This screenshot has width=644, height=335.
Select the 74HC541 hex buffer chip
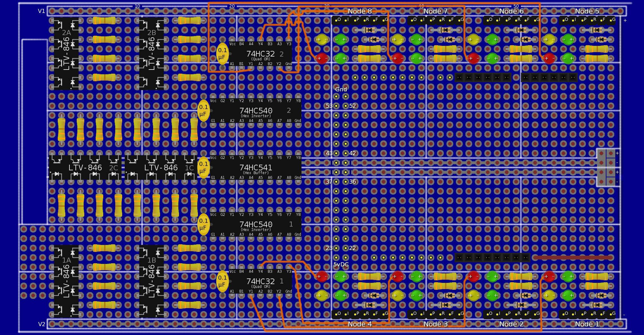tap(256, 167)
